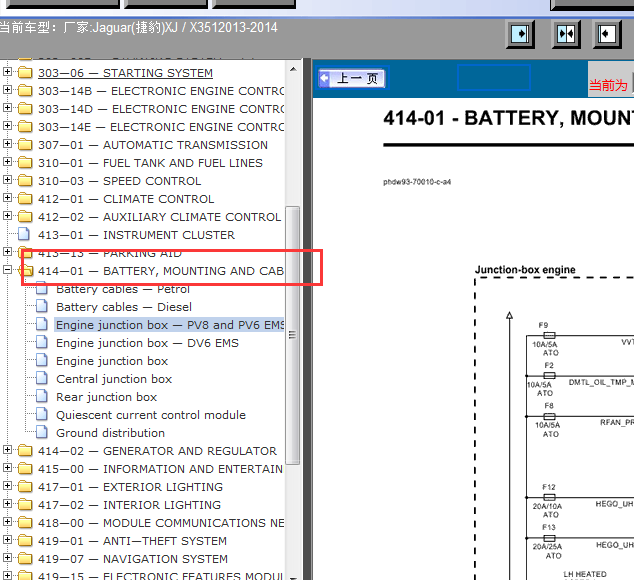Click page icon for 413-01 Instrument Cluster
634x580 pixels.
pos(24,234)
